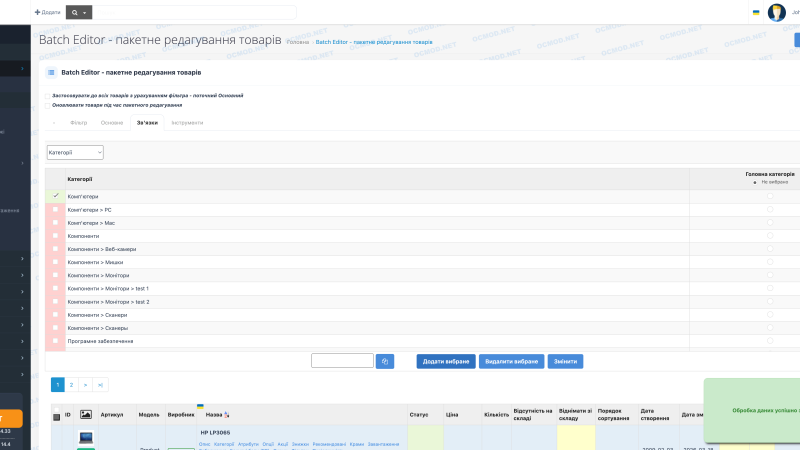The height and width of the screenshot is (450, 800).
Task: Open 'Опис' link for HP LP3065
Action: pos(204,444)
